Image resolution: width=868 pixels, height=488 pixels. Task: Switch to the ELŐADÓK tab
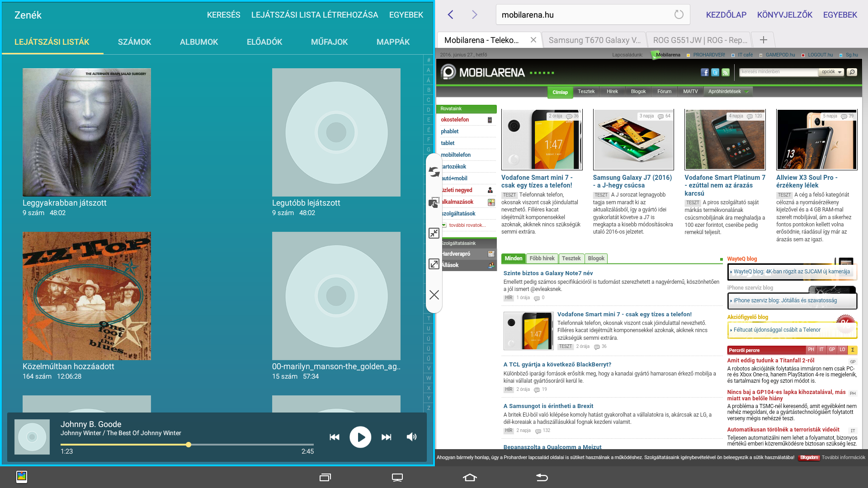point(264,42)
